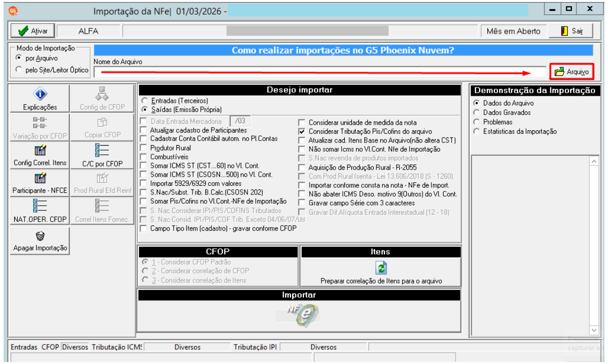Click Preparar correlação de Itens refresh icon
Viewport: 608px width, 364px height.
coord(381,268)
